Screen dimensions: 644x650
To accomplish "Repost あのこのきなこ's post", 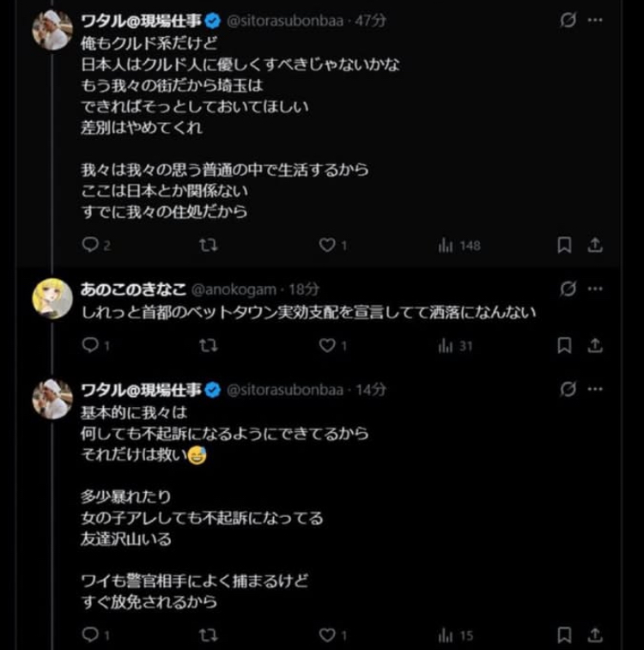I will [x=208, y=345].
